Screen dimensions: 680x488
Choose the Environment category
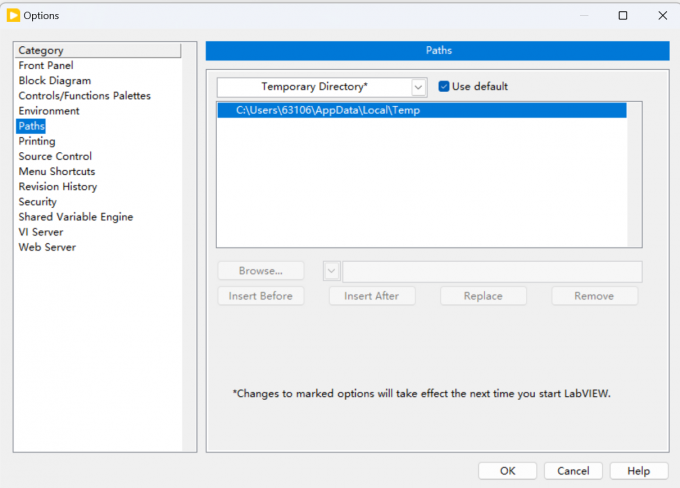point(49,111)
